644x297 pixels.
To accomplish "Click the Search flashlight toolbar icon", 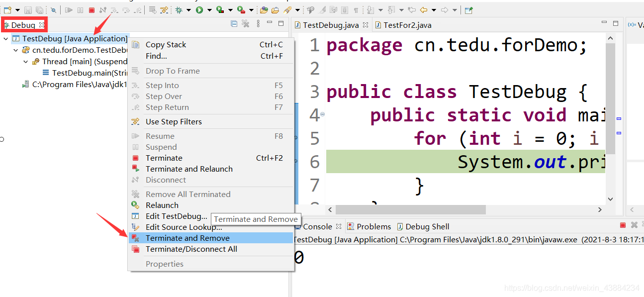I will point(287,10).
